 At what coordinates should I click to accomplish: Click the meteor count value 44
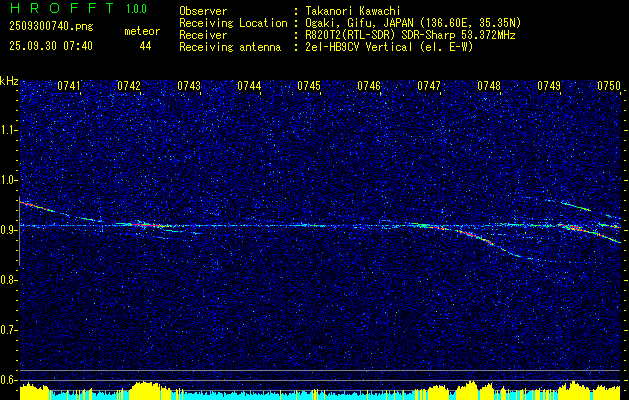pos(146,46)
